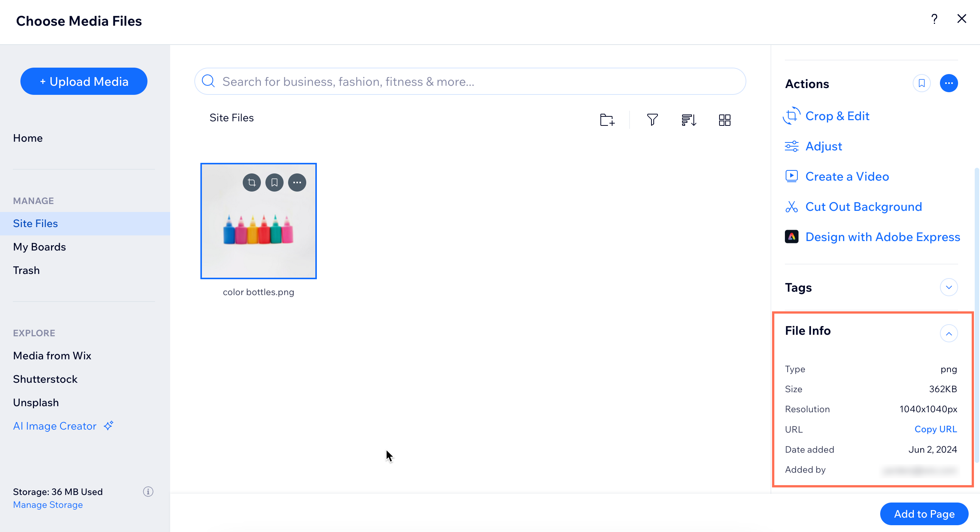Toggle the bookmark save icon in Actions panel

tap(922, 83)
